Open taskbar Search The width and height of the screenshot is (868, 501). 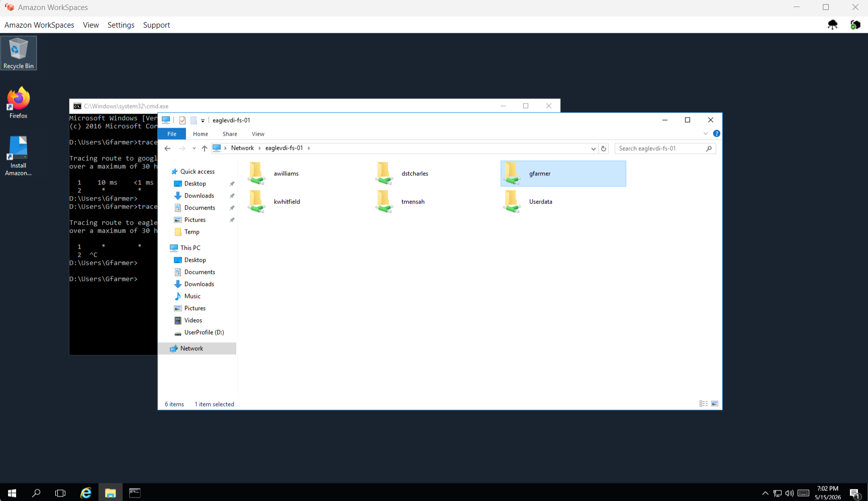coord(36,493)
